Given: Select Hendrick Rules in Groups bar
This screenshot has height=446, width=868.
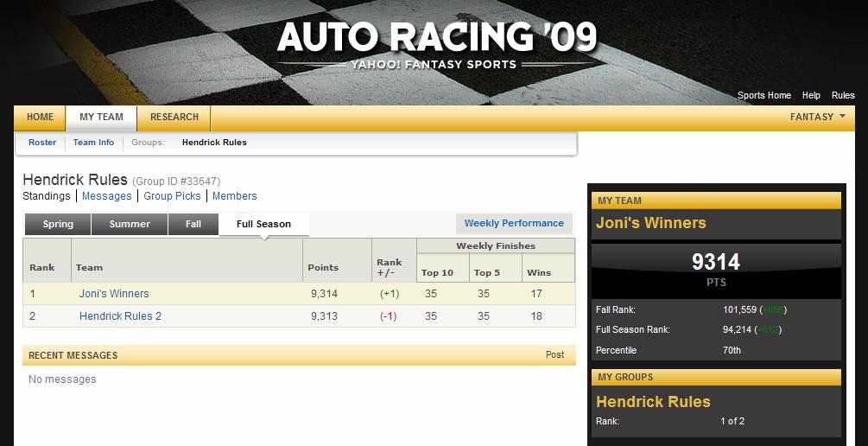Looking at the screenshot, I should click(x=214, y=143).
